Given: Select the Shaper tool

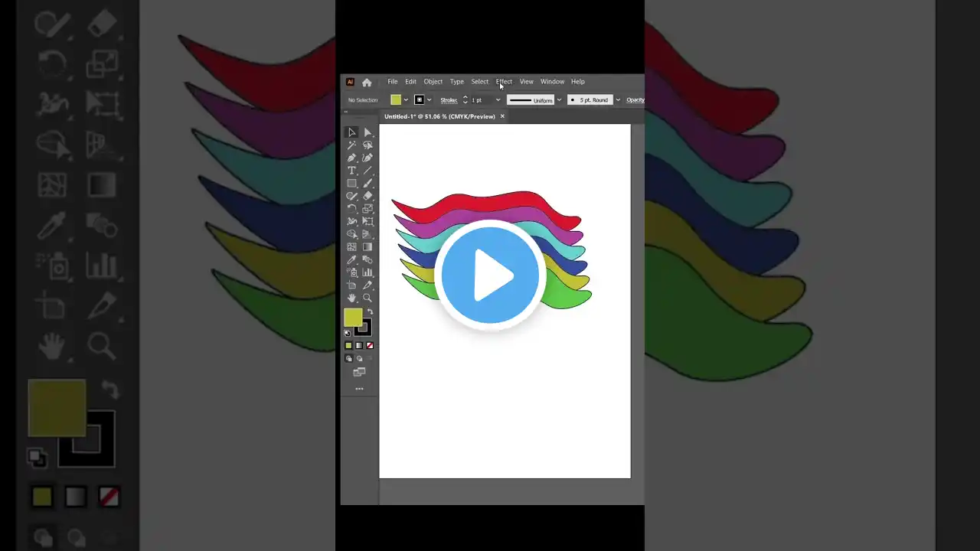Looking at the screenshot, I should [351, 196].
